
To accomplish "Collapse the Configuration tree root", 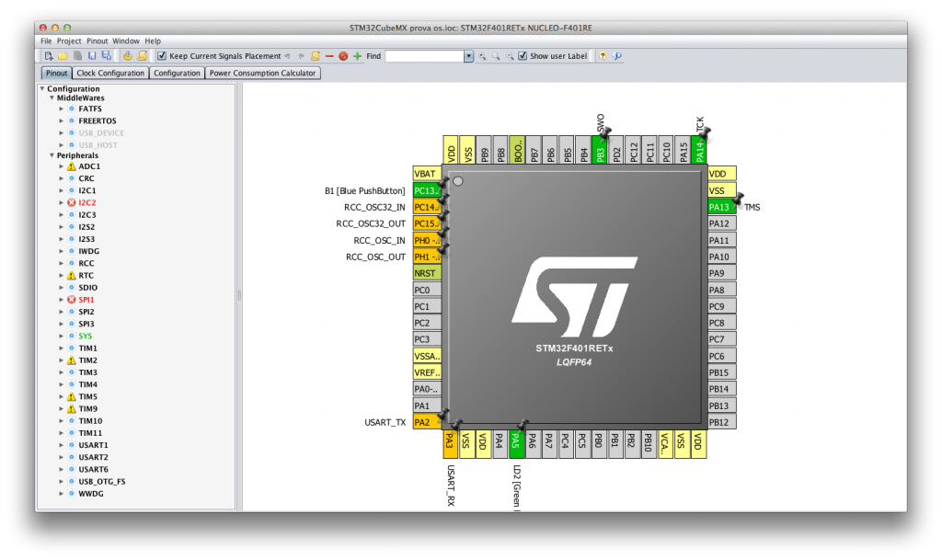I will click(42, 89).
